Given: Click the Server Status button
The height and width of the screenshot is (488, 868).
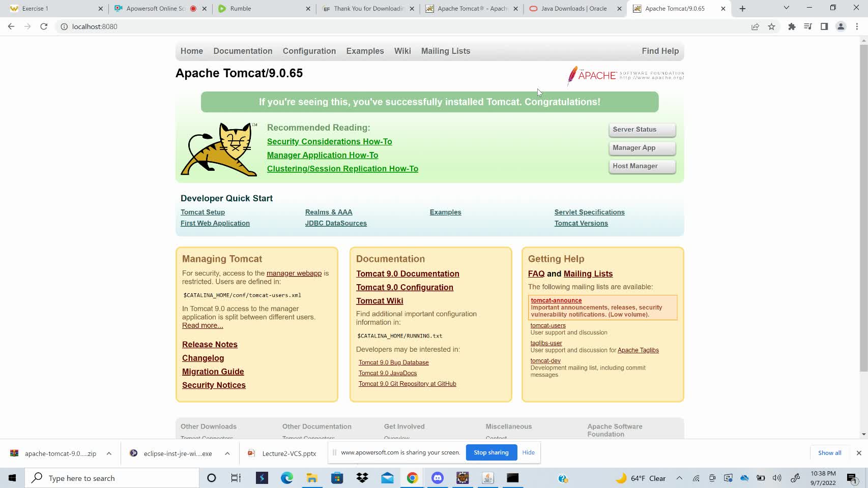Looking at the screenshot, I should [642, 130].
